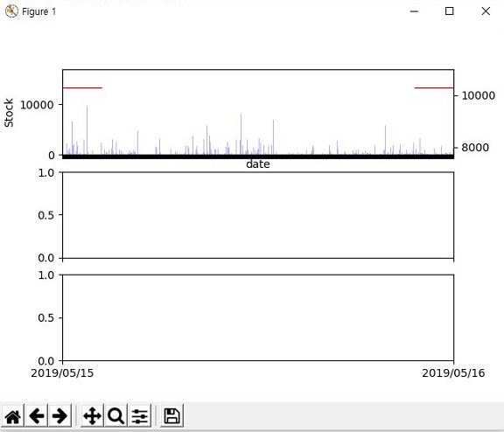
Task: Reset the plot view with Home icon
Action: (x=13, y=416)
